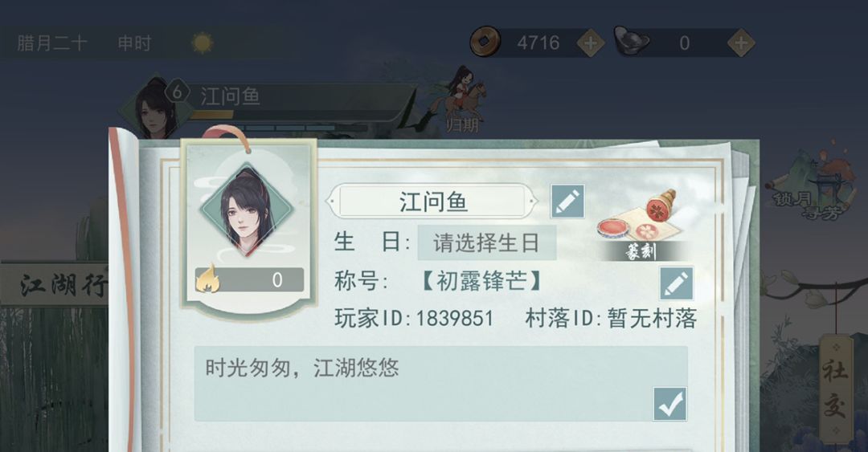
Task: Click the flame popularity bar showing 0
Action: coord(249,279)
